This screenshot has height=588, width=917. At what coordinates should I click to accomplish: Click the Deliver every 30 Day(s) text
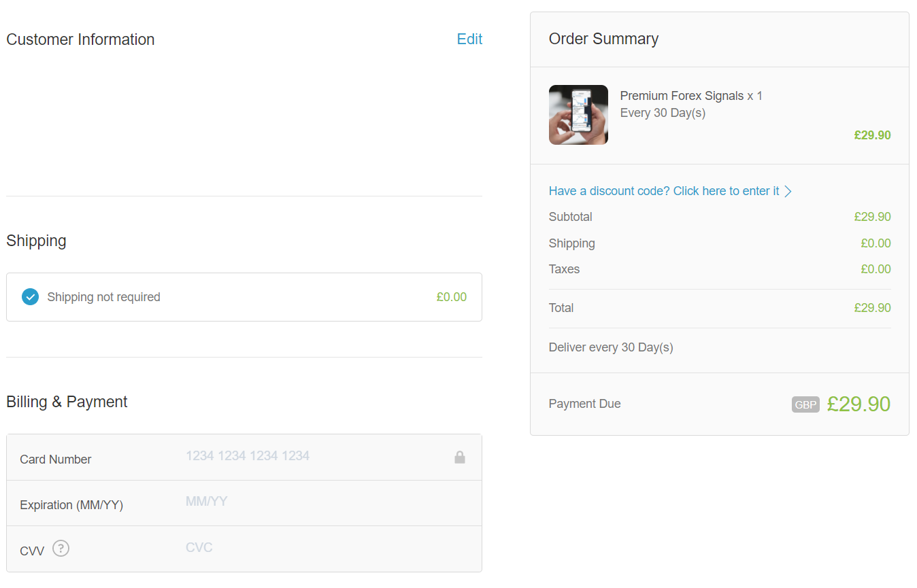tap(611, 347)
